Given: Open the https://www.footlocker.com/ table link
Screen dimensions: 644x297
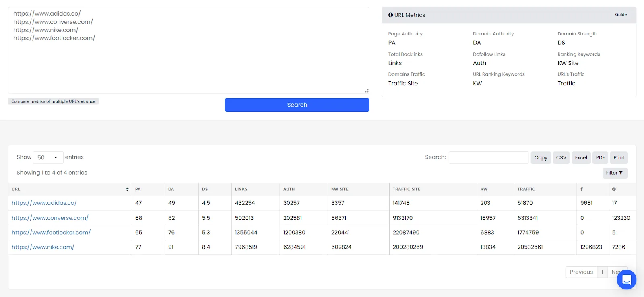Looking at the screenshot, I should click(51, 233).
